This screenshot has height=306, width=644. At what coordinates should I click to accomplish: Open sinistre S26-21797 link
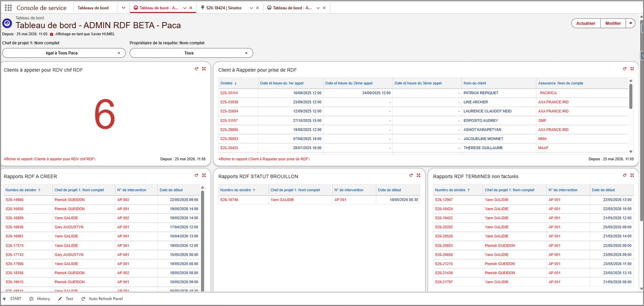pyautogui.click(x=444, y=282)
